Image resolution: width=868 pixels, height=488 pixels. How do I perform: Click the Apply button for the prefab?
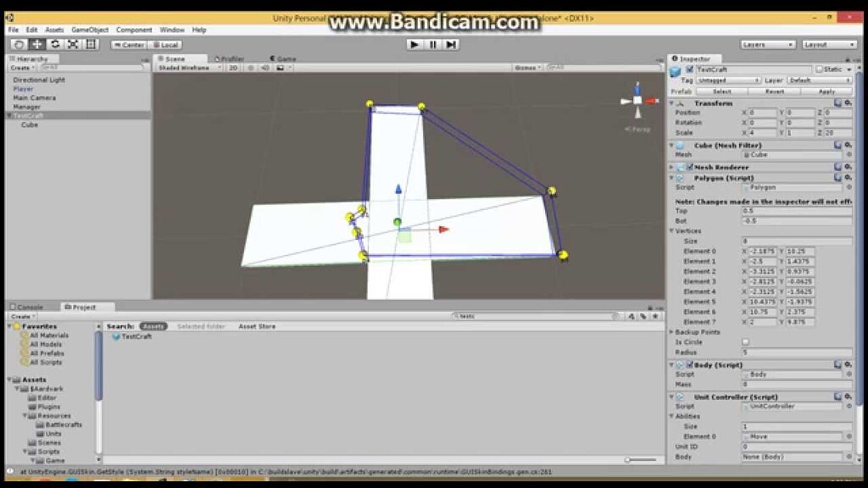click(x=826, y=91)
